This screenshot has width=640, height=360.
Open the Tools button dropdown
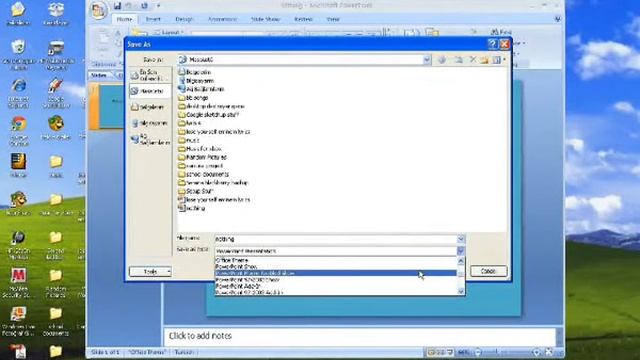150,271
